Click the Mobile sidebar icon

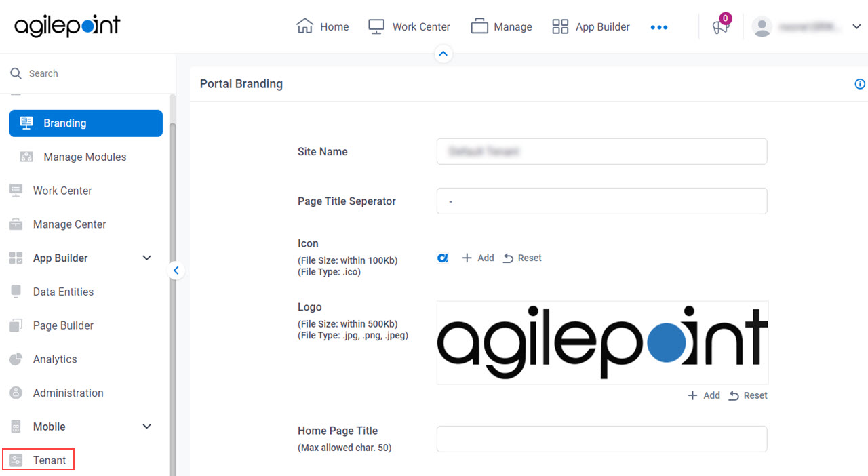[x=16, y=427]
